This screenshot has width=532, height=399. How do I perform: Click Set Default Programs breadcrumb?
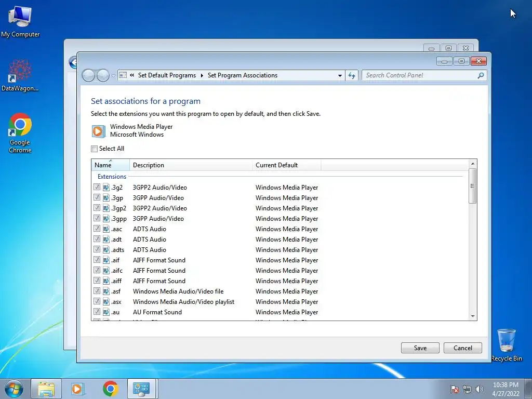pyautogui.click(x=167, y=75)
